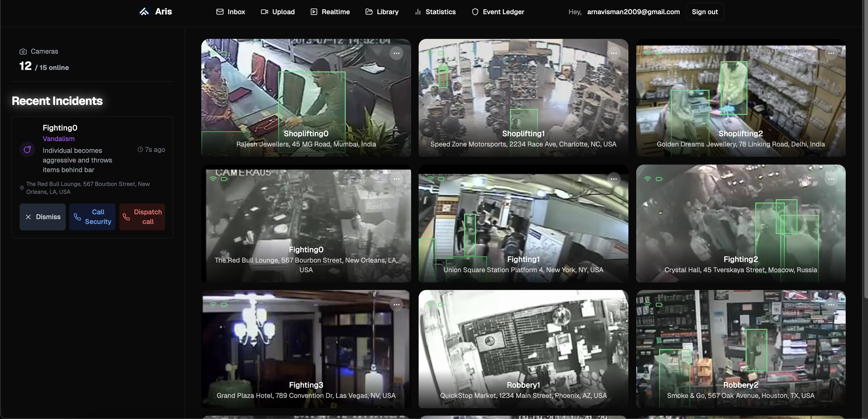This screenshot has height=419, width=868.
Task: Open options menu on Shoplifting0 camera
Action: (x=396, y=53)
